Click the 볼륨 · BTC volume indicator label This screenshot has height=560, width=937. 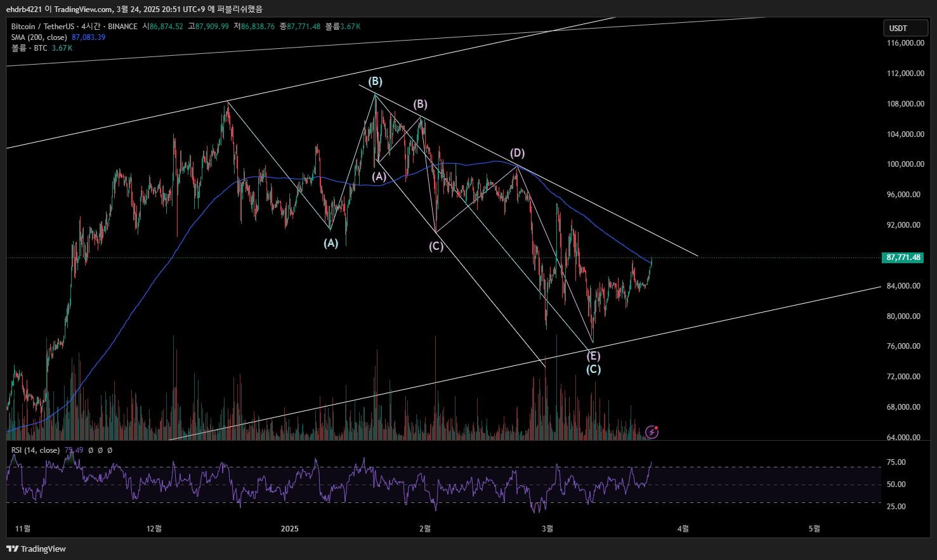[x=29, y=48]
